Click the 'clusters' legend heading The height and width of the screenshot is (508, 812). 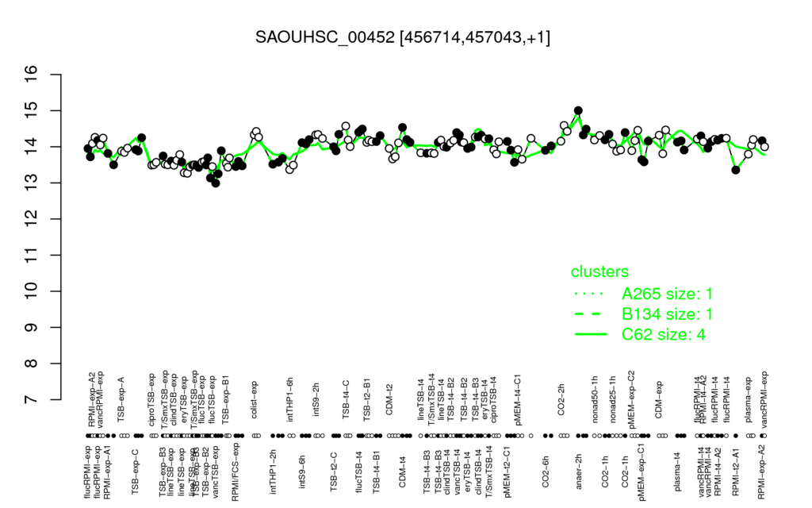click(599, 271)
